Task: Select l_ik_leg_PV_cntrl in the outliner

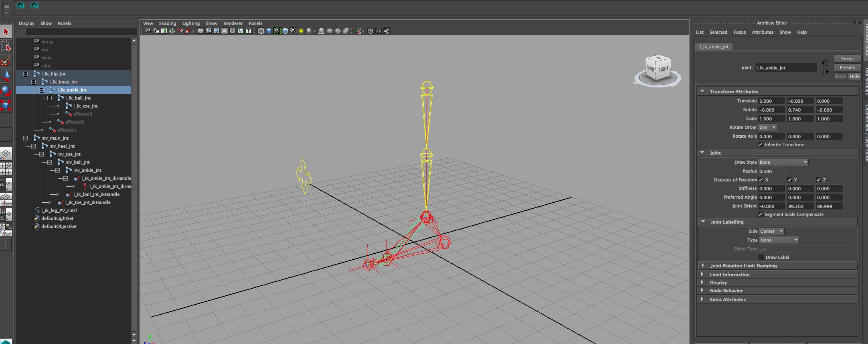Action: 59,210
